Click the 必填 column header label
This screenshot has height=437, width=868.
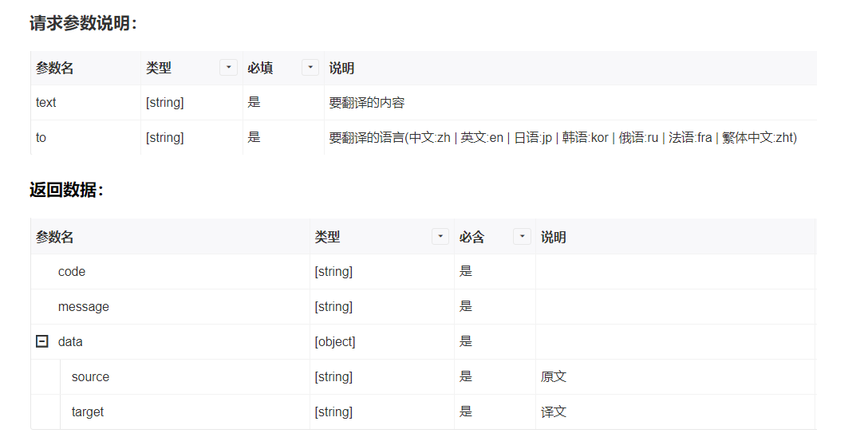pyautogui.click(x=260, y=68)
